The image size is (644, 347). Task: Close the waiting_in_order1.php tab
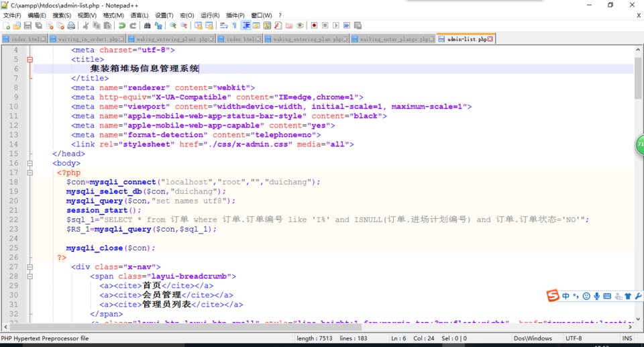click(x=121, y=39)
